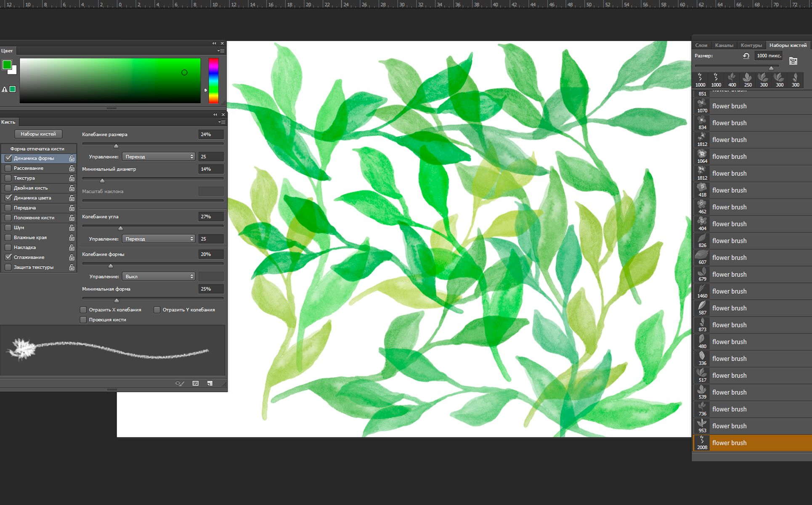The width and height of the screenshot is (812, 505).
Task: Uncheck the Динамика цвета option
Action: click(8, 198)
